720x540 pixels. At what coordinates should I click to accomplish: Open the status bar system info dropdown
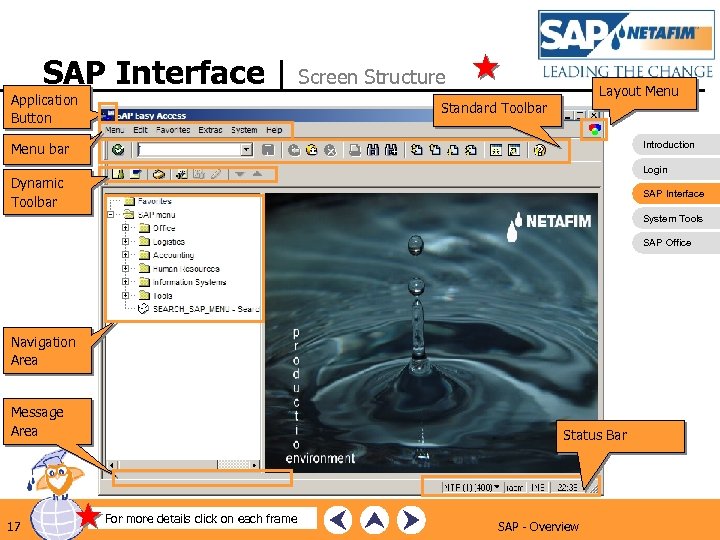(496, 487)
